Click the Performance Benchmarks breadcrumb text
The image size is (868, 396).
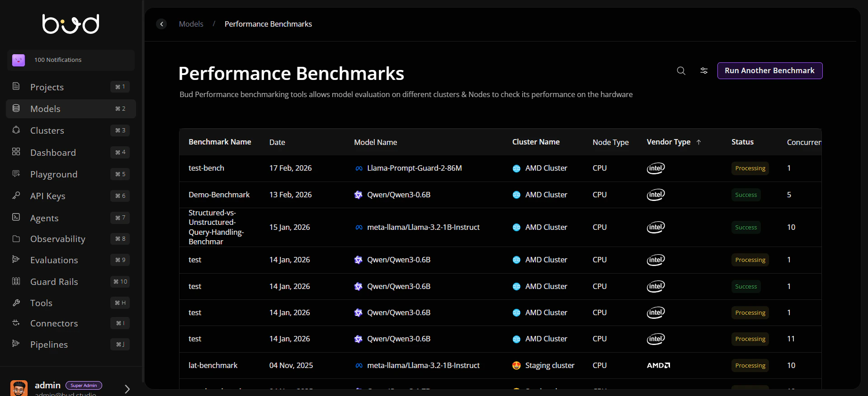point(268,24)
